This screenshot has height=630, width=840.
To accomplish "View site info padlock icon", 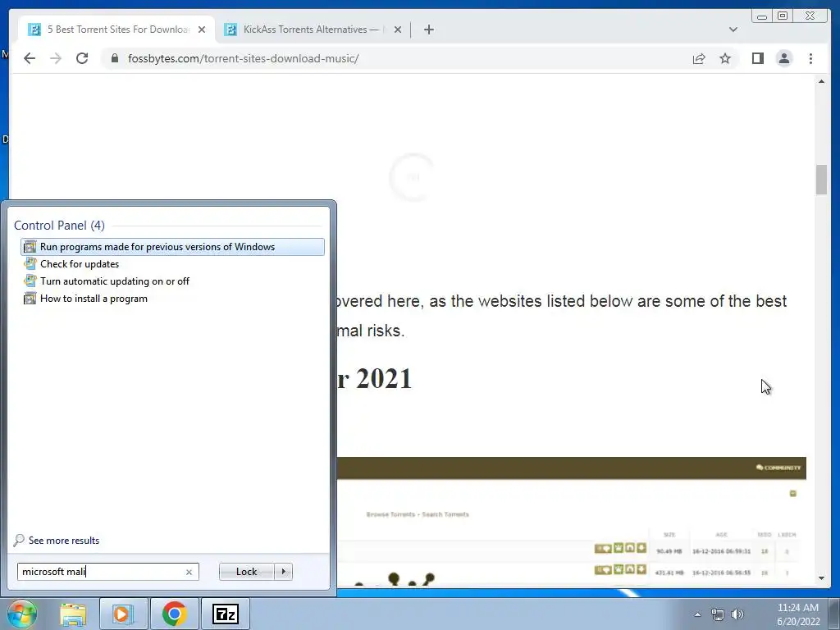I will click(x=115, y=58).
